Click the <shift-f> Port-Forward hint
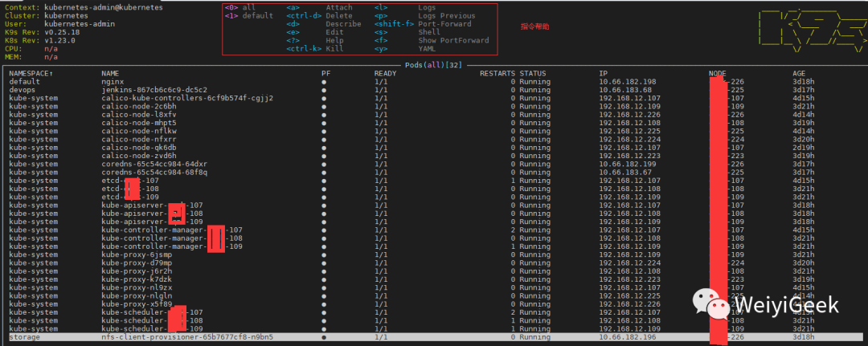868x346 pixels. tap(423, 24)
